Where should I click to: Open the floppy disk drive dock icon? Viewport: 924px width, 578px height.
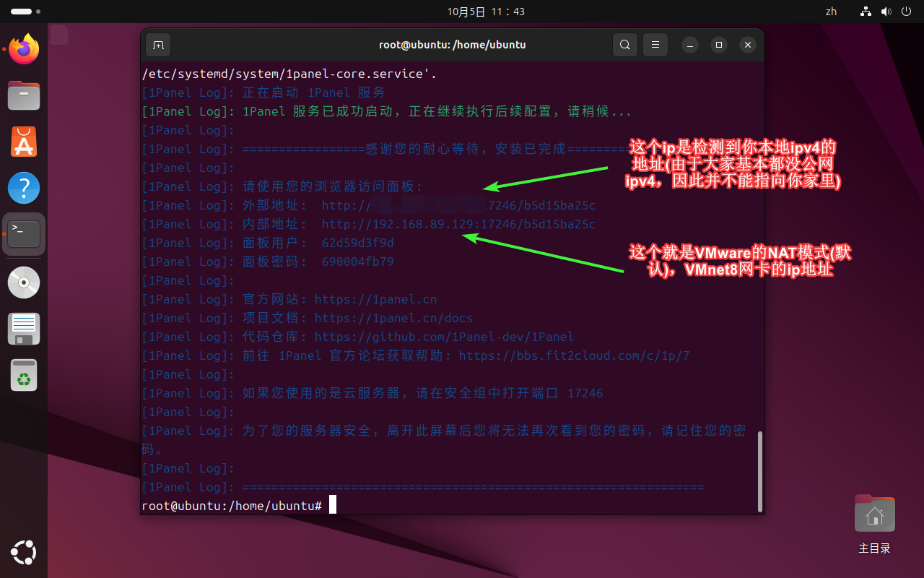point(24,329)
